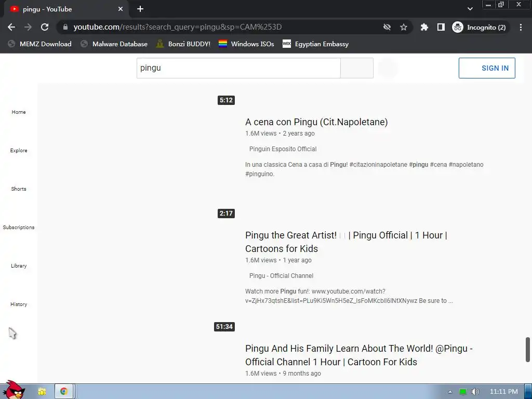Click the Chrome taskbar icon
Image resolution: width=532 pixels, height=399 pixels.
(63, 392)
